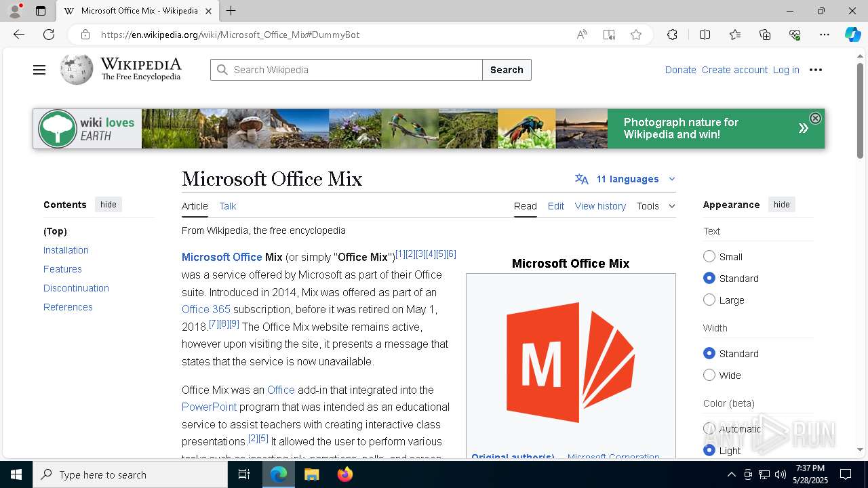Hide the Contents sidebar
868x488 pixels.
click(108, 205)
